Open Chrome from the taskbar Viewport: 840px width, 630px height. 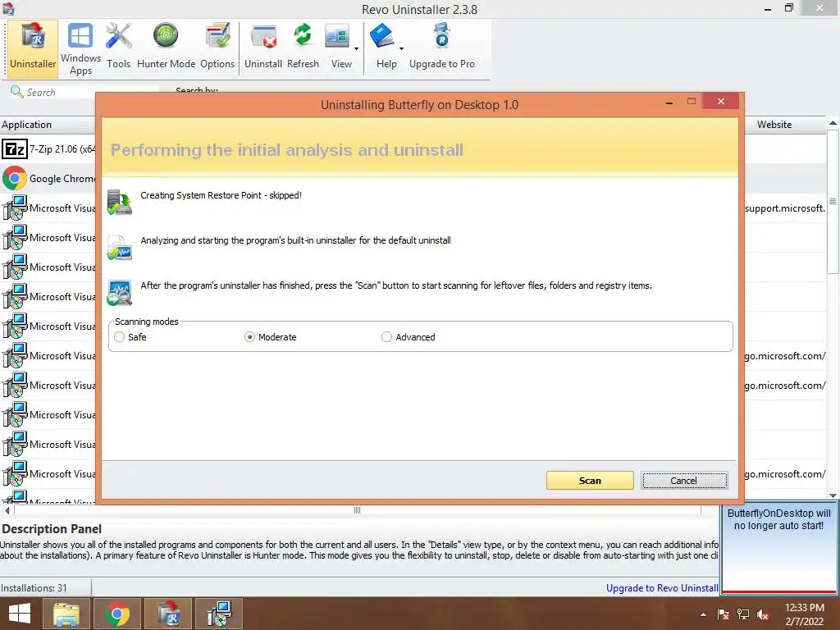coord(116,614)
